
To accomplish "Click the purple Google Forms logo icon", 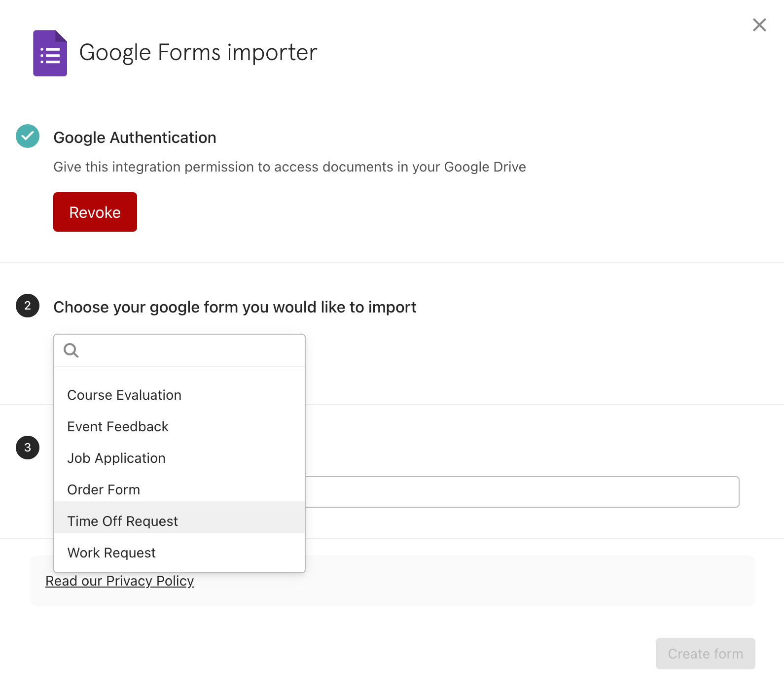I will click(50, 53).
